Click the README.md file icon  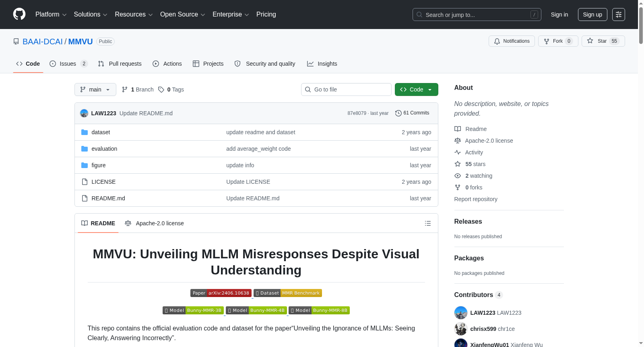85,198
